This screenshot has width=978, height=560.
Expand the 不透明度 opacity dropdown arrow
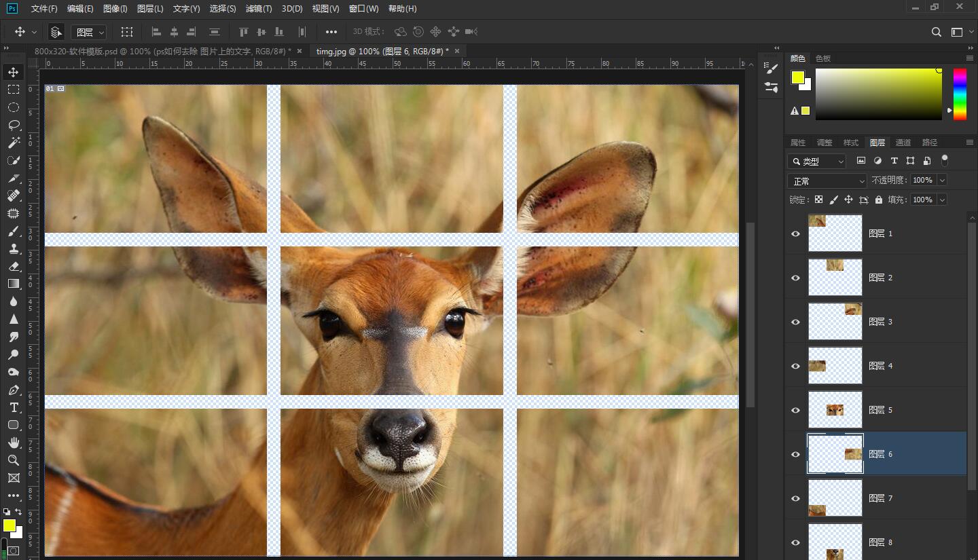point(941,181)
